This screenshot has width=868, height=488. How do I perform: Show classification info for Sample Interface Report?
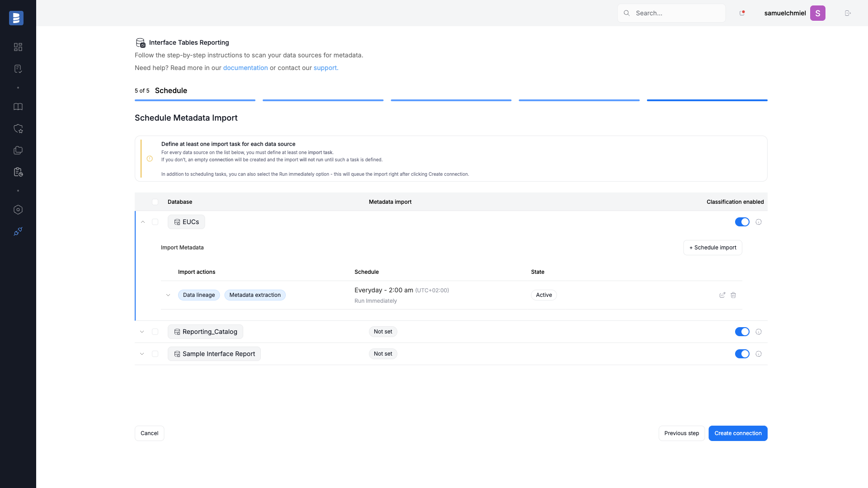point(759,354)
